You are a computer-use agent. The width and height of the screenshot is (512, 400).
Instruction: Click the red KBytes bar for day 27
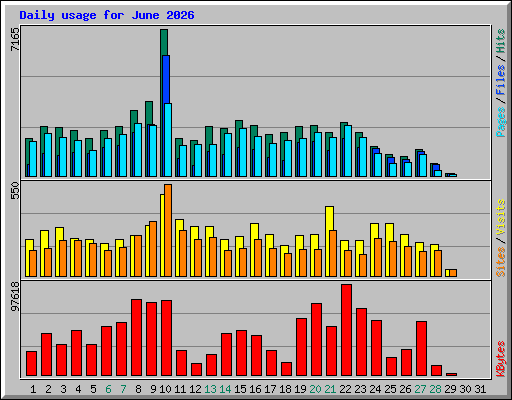(x=421, y=349)
